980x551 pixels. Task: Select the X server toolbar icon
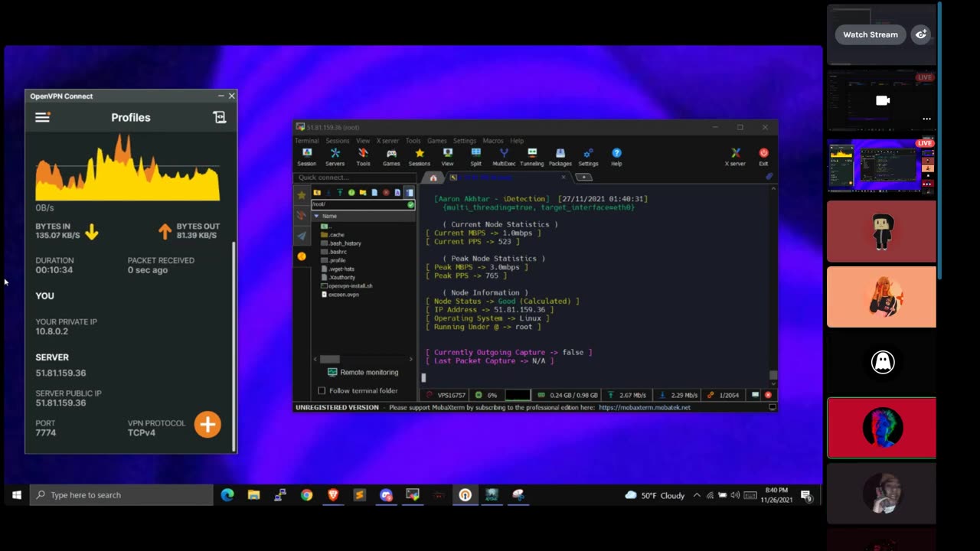(735, 157)
